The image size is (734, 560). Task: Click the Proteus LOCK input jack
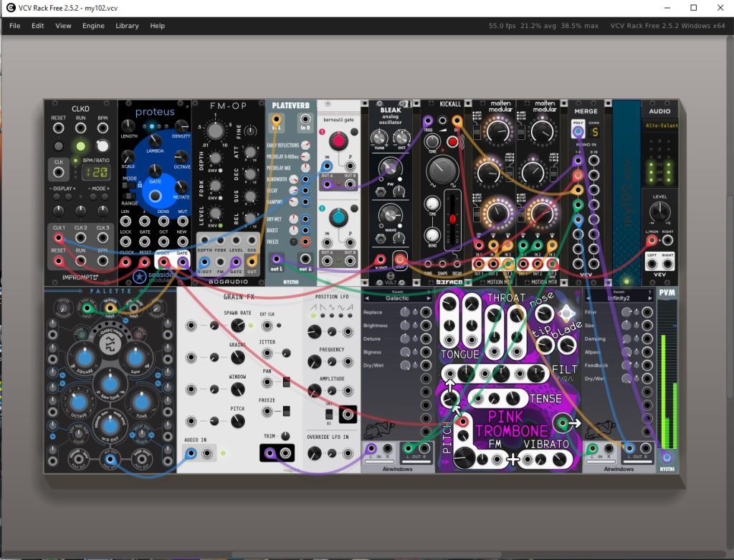pyautogui.click(x=125, y=242)
